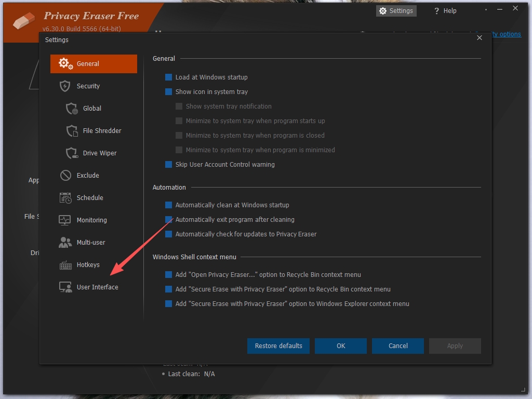Switch to the Exclude settings page
The image size is (532, 399).
(x=94, y=176)
